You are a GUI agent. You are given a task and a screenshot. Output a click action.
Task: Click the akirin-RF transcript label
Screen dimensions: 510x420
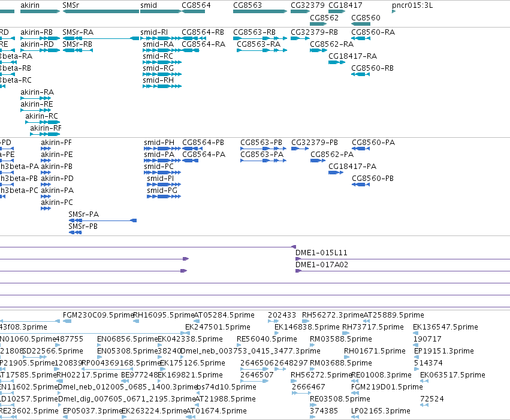pos(46,128)
